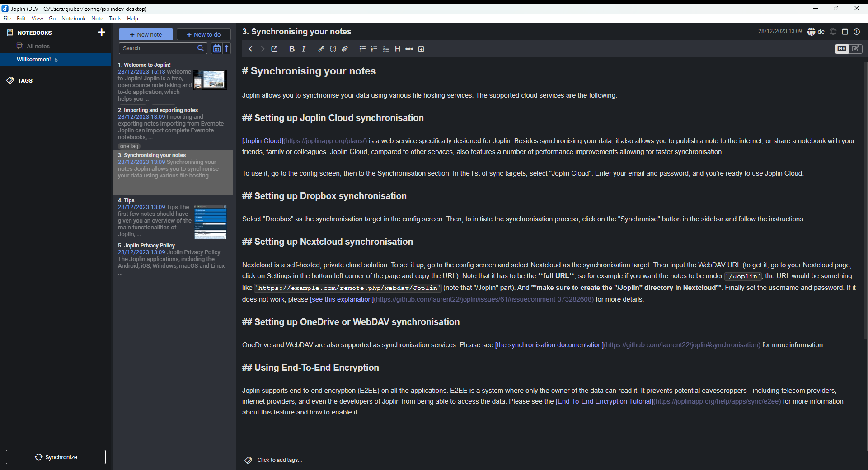Insert a hyperlink
The height and width of the screenshot is (470, 868).
pyautogui.click(x=321, y=49)
